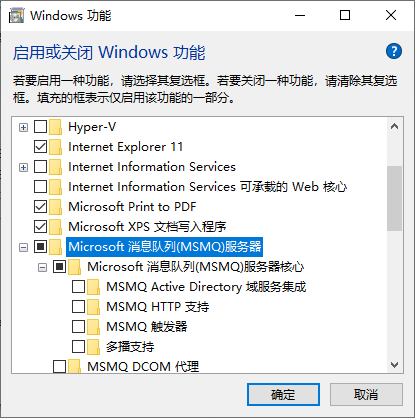The image size is (415, 418).
Task: Confirm changes with the 确定 button
Action: (283, 395)
